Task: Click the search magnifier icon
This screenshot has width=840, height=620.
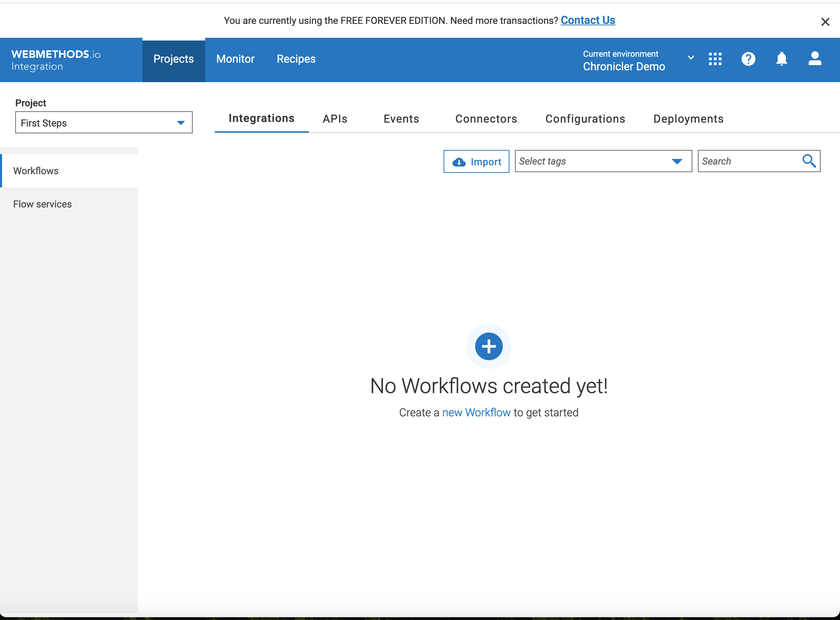Action: (808, 161)
